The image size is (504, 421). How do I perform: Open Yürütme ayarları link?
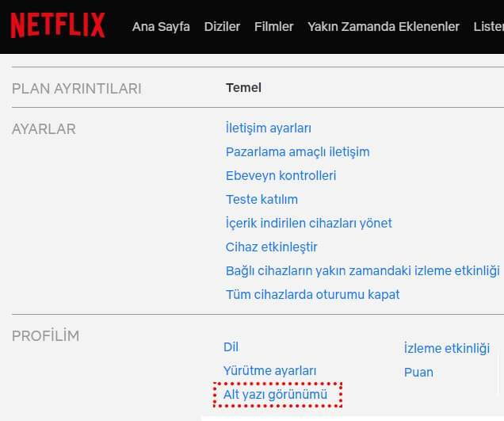tap(269, 370)
